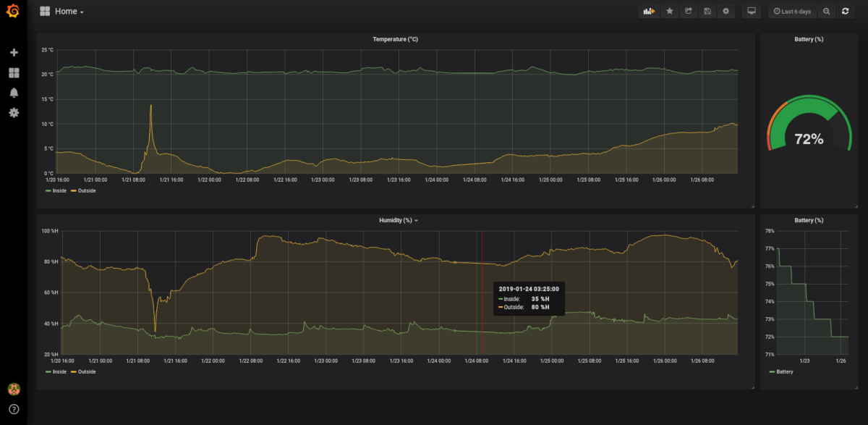Click 1/20 16:00 label on the Temperature axis
The image size is (868, 425).
(56, 180)
